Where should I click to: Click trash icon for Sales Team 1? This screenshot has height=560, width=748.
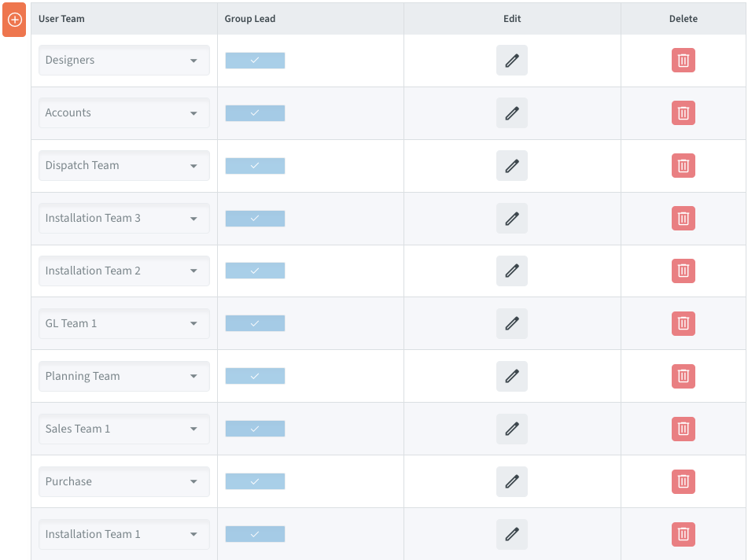tap(684, 429)
